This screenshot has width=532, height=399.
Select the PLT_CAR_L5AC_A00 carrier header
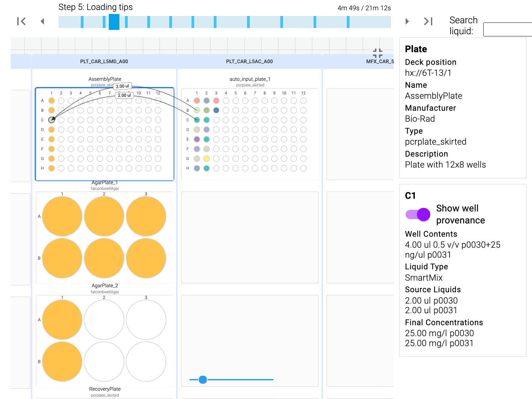click(249, 62)
